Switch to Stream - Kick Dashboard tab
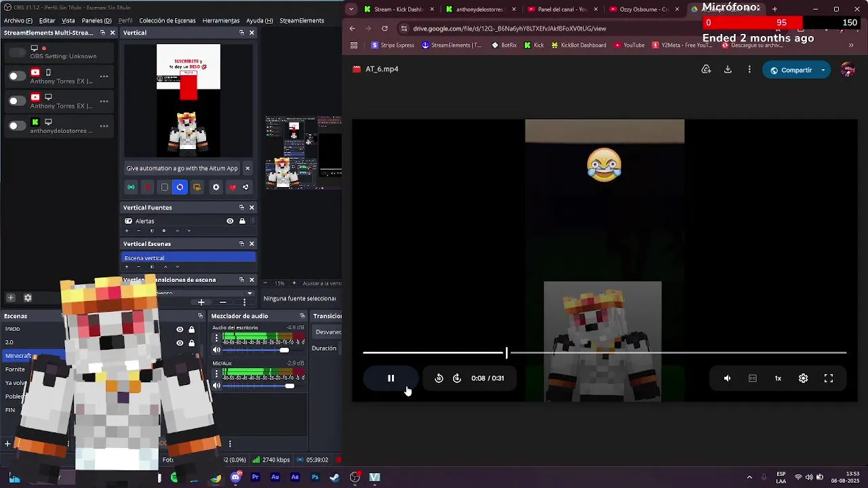This screenshot has width=868, height=488. tap(399, 9)
